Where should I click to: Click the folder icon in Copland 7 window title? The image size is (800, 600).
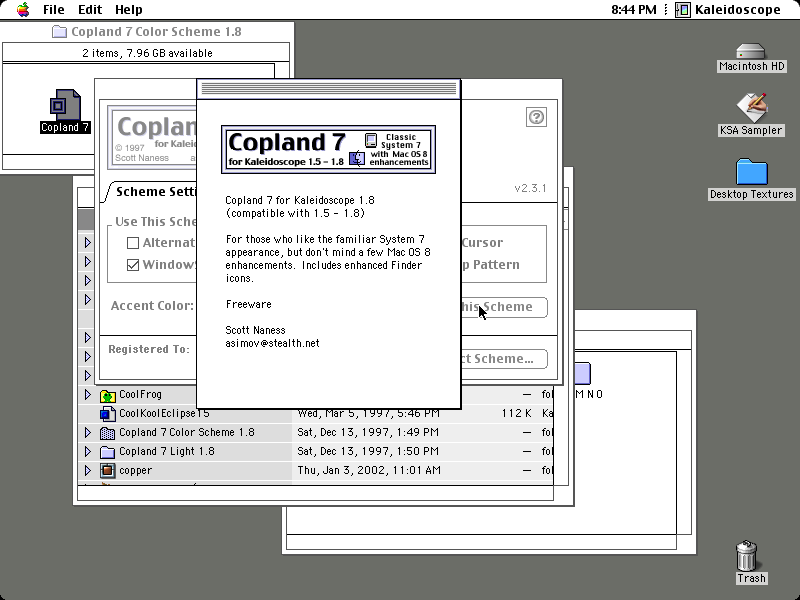[x=59, y=32]
